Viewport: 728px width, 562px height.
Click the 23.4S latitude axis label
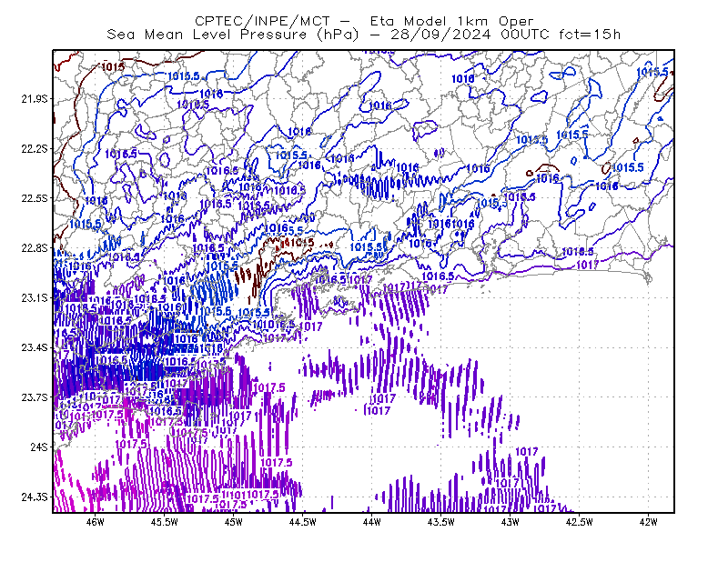coord(35,347)
